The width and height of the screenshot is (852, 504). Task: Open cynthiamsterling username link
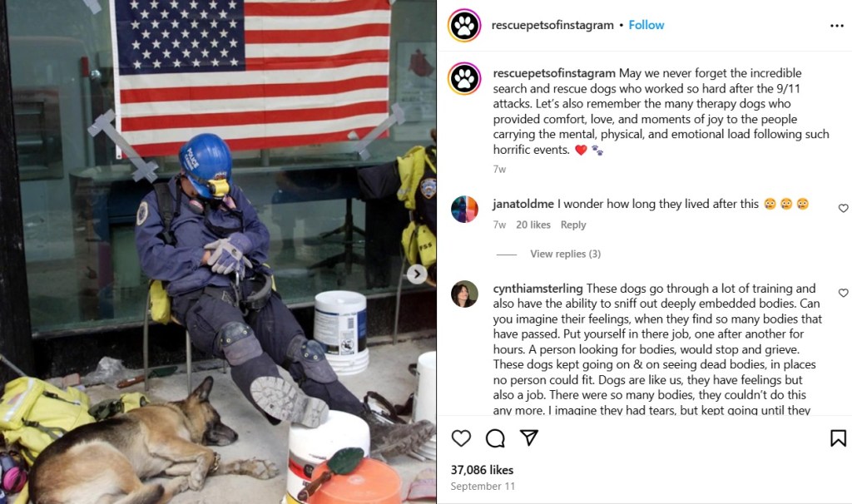coord(538,289)
